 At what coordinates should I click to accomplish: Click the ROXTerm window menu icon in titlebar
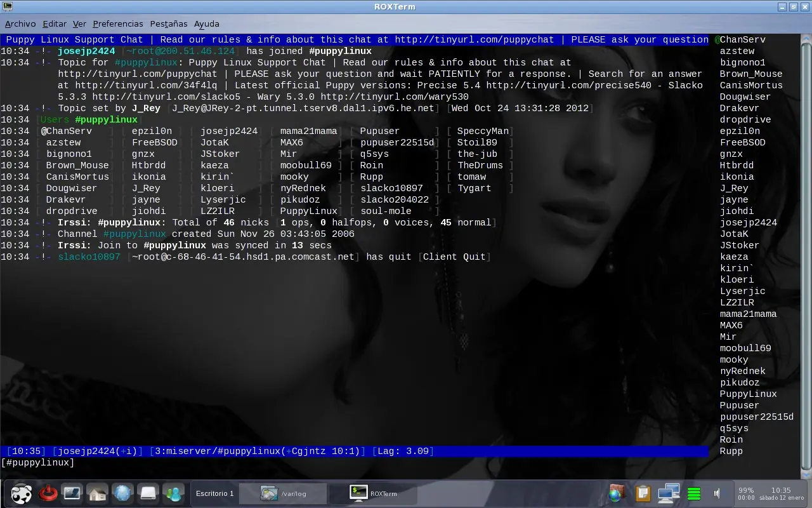(x=8, y=7)
